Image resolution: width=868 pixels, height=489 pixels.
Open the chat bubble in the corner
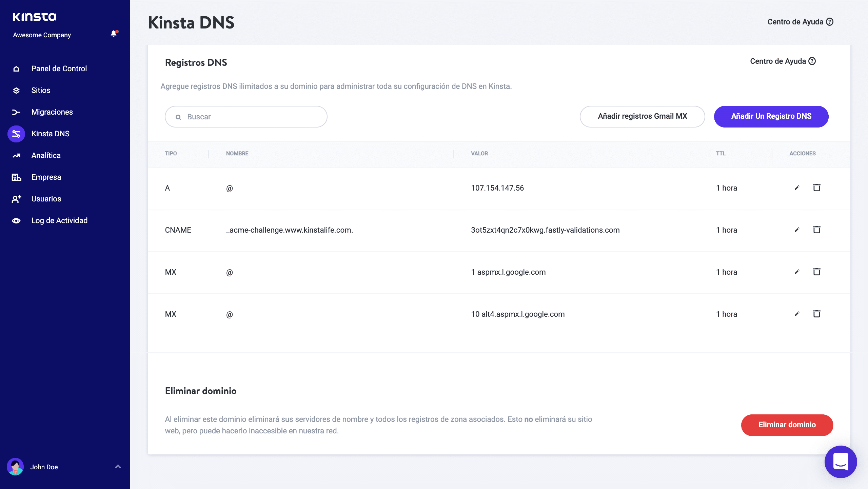click(841, 462)
